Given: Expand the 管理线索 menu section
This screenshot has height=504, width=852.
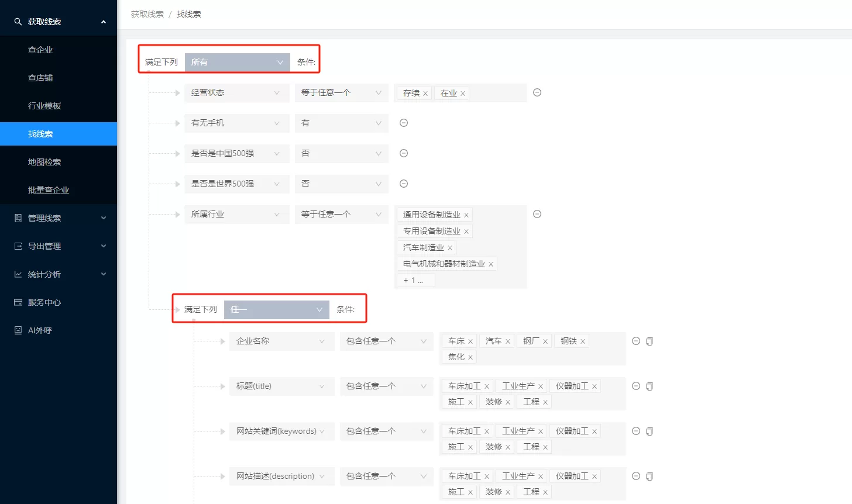Looking at the screenshot, I should (x=59, y=218).
